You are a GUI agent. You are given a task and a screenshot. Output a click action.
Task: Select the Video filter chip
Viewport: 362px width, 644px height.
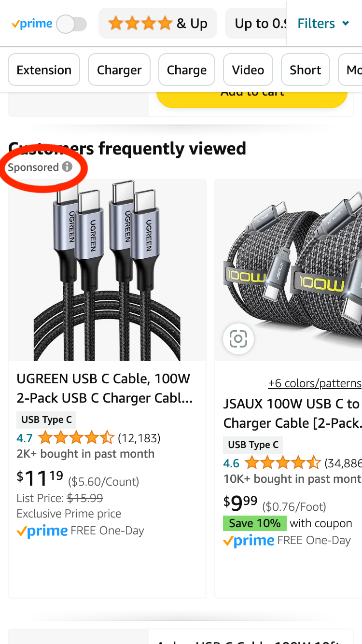(248, 70)
